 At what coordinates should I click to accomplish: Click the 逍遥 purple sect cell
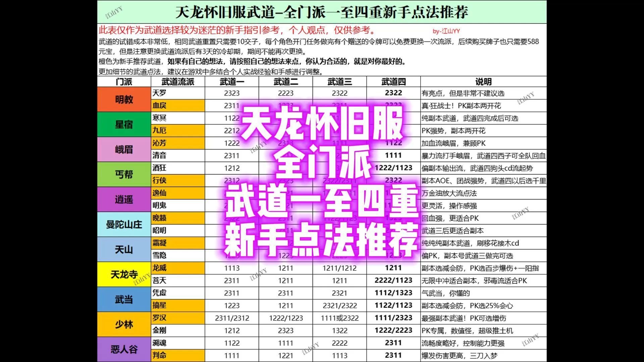(x=124, y=199)
